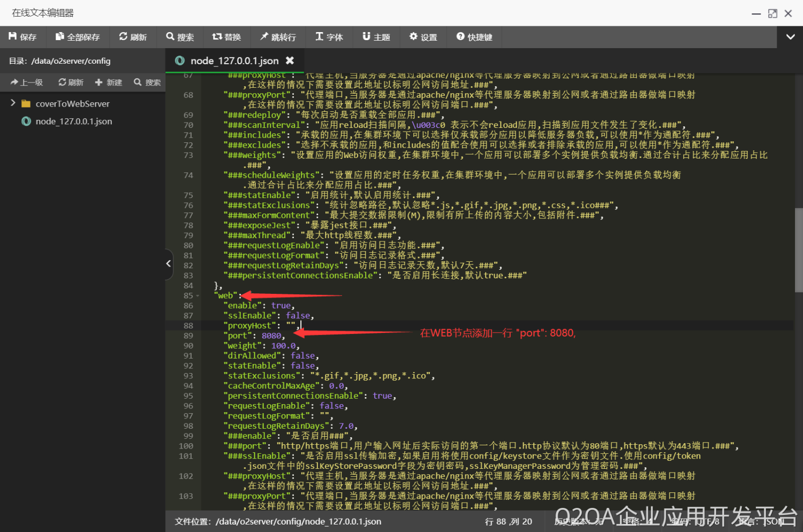Click Save All (全部保存) in the toolbar
Image resolution: width=803 pixels, height=532 pixels.
click(x=78, y=37)
